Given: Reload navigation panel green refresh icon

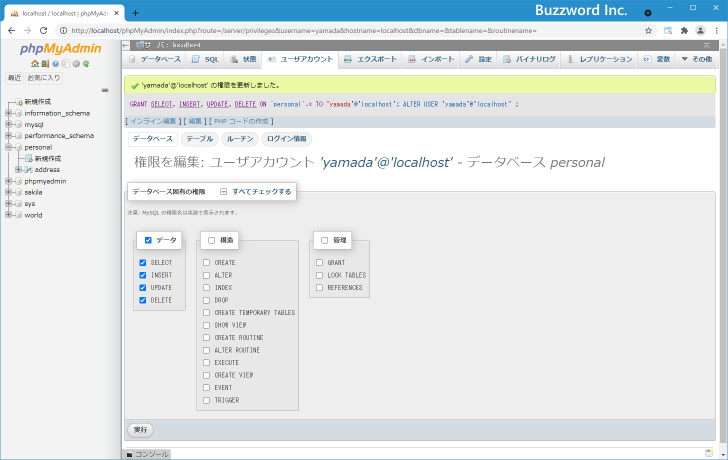Looking at the screenshot, I should [86, 64].
